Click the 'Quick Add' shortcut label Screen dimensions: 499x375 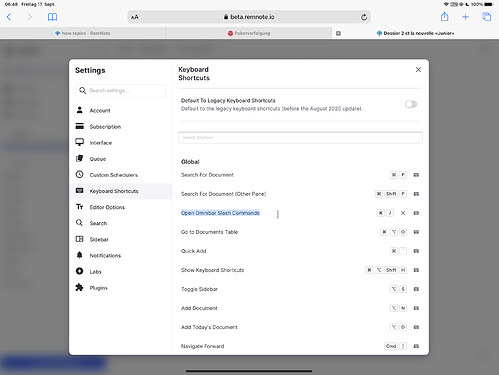(x=193, y=251)
